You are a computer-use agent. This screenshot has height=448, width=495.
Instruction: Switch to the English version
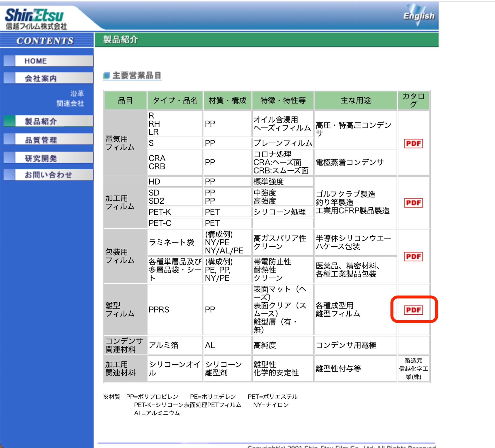tap(419, 16)
